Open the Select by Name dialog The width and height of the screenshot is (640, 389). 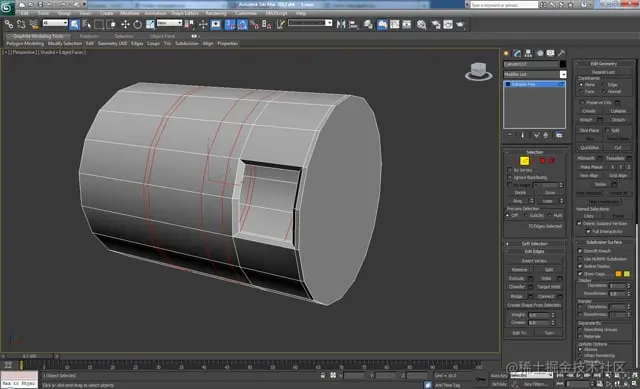point(87,24)
